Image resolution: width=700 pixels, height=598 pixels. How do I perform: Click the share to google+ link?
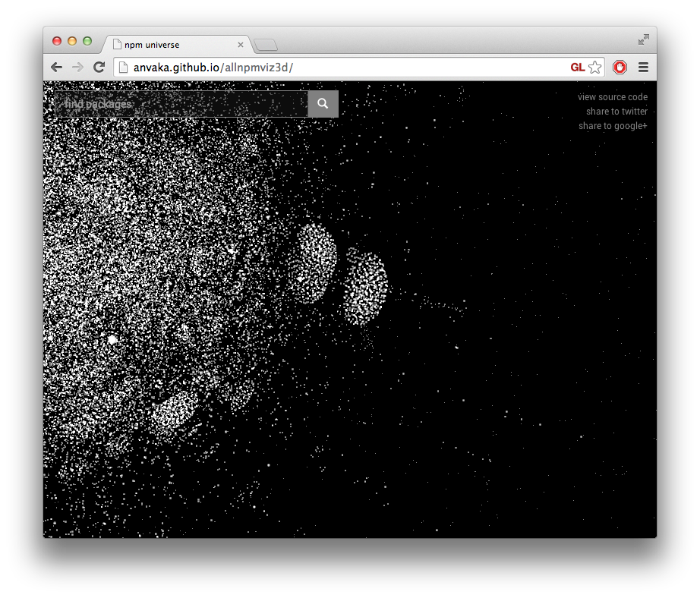613,125
